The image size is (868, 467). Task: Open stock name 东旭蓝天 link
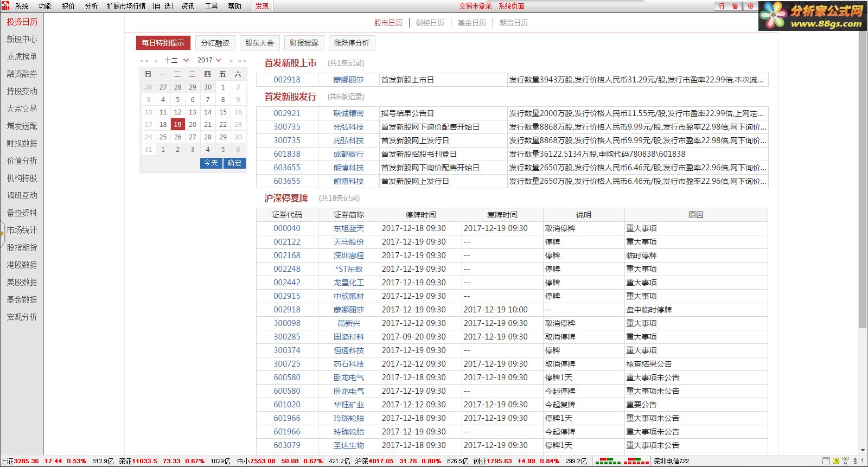point(348,228)
